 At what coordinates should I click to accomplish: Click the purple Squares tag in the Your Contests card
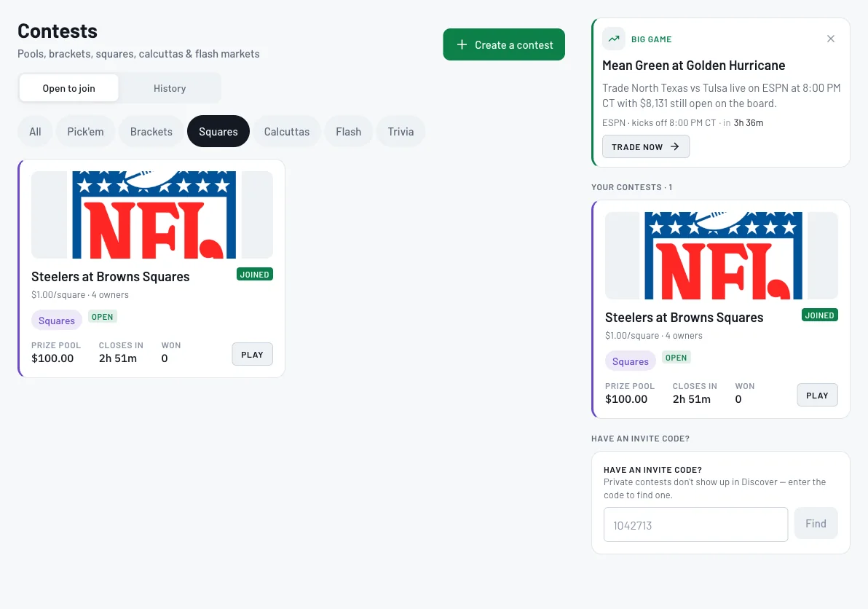pyautogui.click(x=630, y=361)
